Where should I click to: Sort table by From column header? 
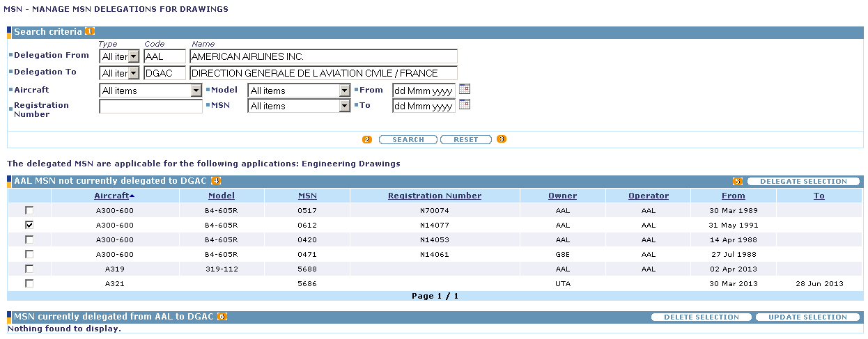coord(734,196)
